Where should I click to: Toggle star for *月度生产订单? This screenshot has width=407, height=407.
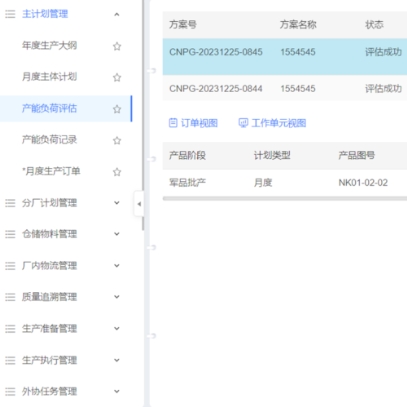coord(117,172)
